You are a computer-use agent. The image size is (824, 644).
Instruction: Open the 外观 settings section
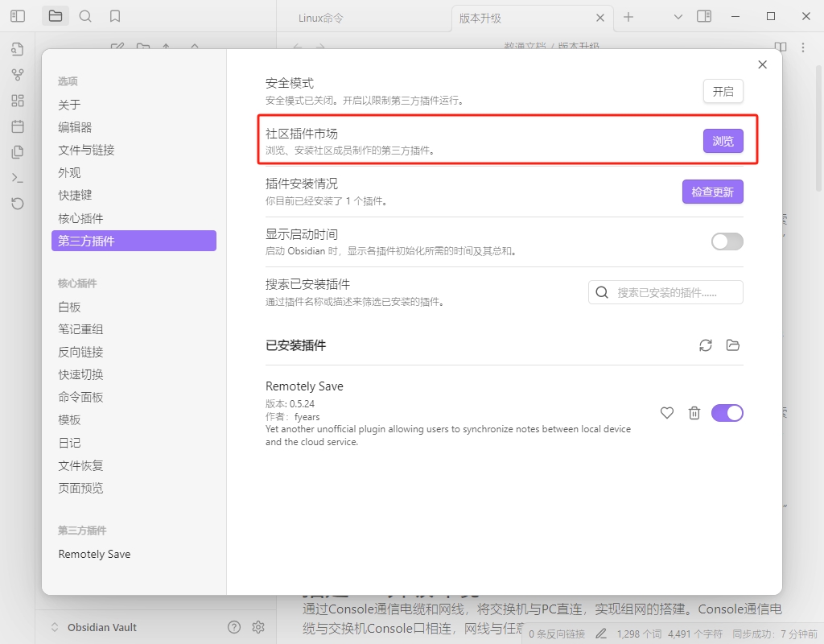pos(69,172)
